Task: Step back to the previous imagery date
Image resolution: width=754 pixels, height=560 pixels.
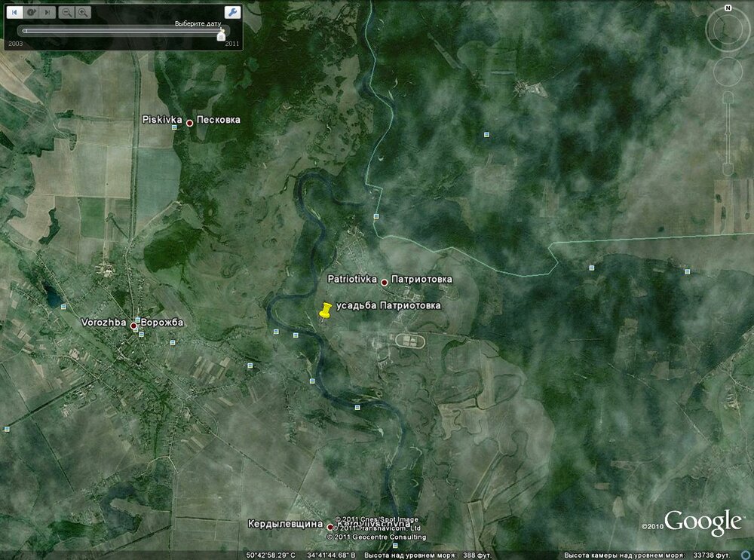Action: tap(15, 13)
